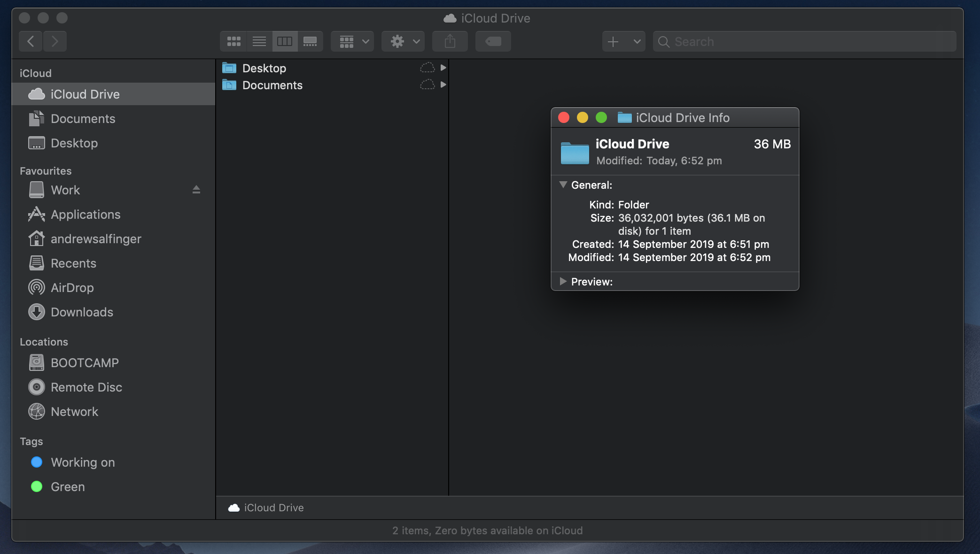Viewport: 980px width, 554px height.
Task: Switch to list view
Action: click(259, 41)
